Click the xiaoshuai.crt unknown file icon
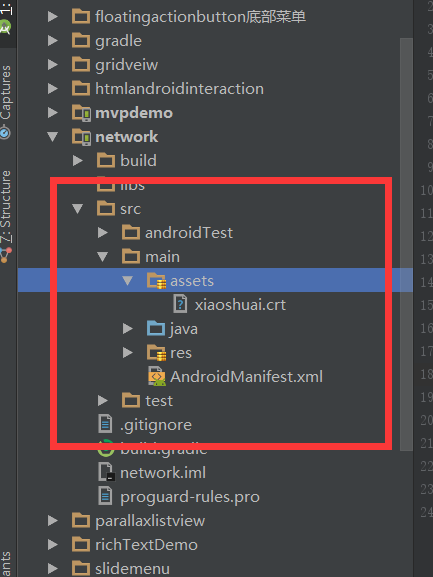This screenshot has width=433, height=577. tap(180, 305)
